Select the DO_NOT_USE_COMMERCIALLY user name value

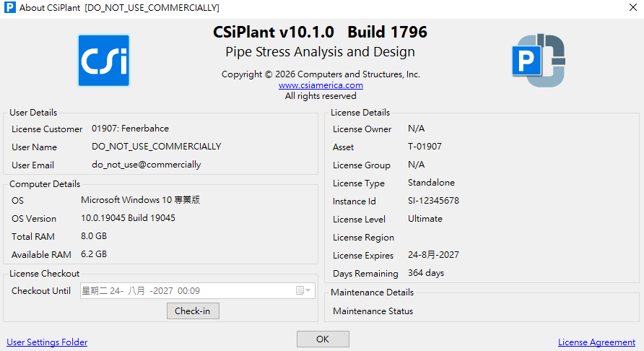coord(157,147)
